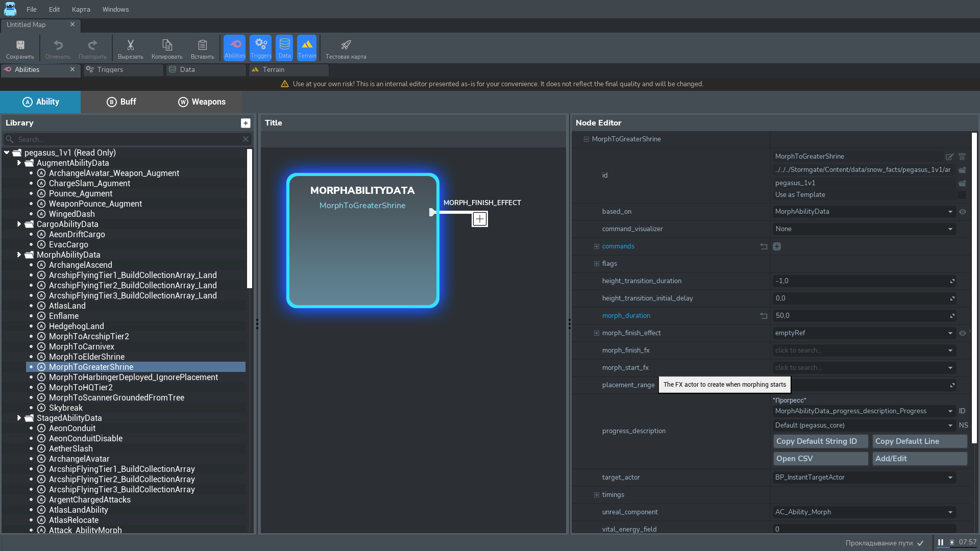
Task: Click Copy Default String ID button
Action: coord(820,441)
